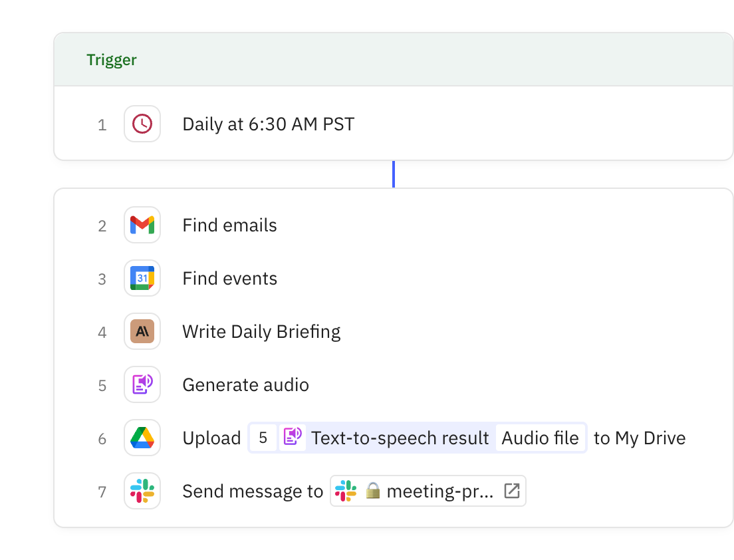The width and height of the screenshot is (734, 560).
Task: Click the Find emails step label
Action: pos(229,225)
